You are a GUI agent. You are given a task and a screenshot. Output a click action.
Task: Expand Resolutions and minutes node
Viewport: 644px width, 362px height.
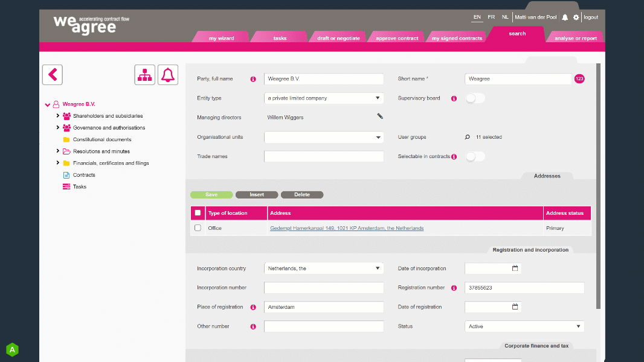(57, 151)
